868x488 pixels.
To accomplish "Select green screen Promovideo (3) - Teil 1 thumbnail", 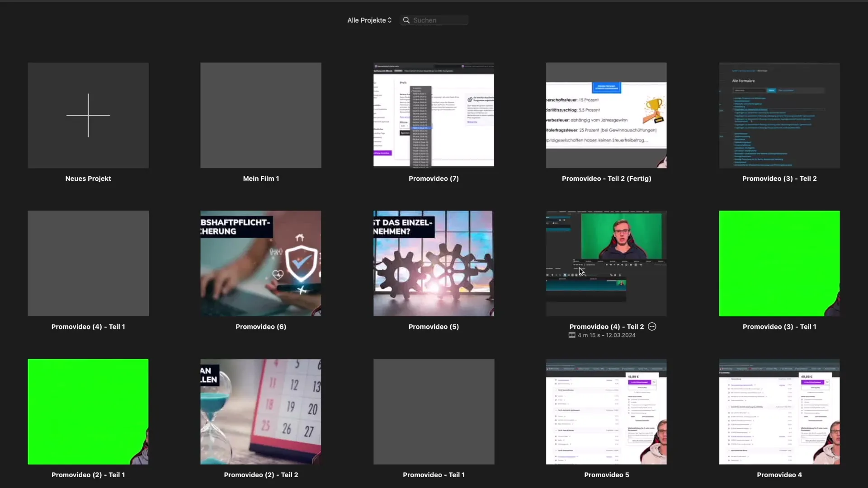I will (x=779, y=263).
